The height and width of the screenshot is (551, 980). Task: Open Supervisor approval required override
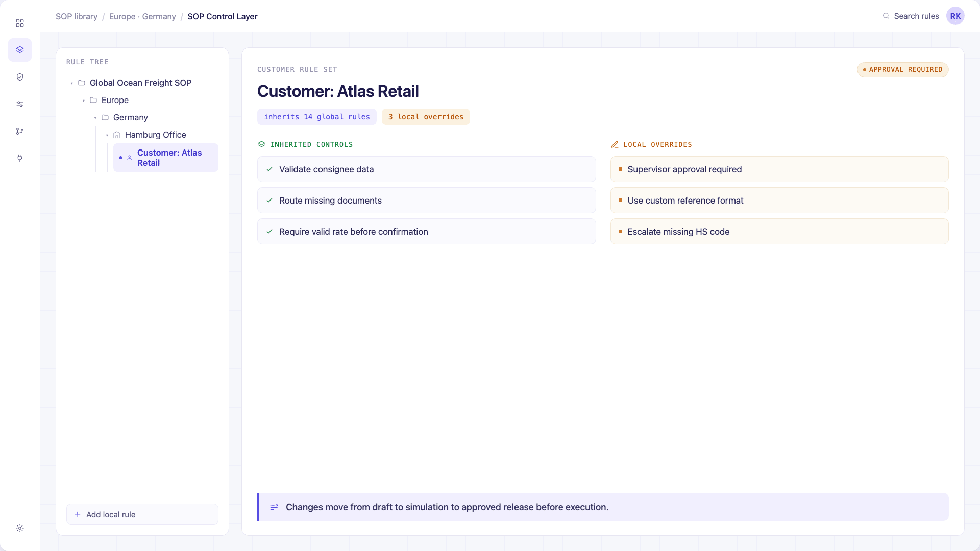click(x=779, y=169)
